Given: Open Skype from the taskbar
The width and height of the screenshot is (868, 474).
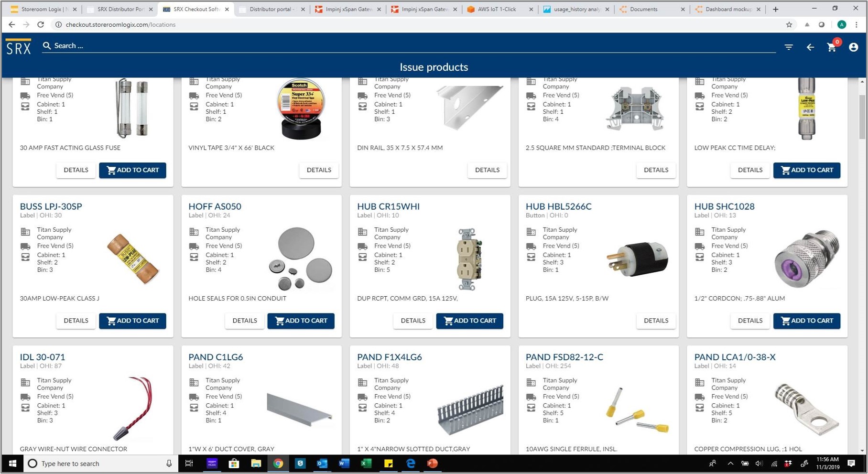Looking at the screenshot, I should tap(300, 463).
